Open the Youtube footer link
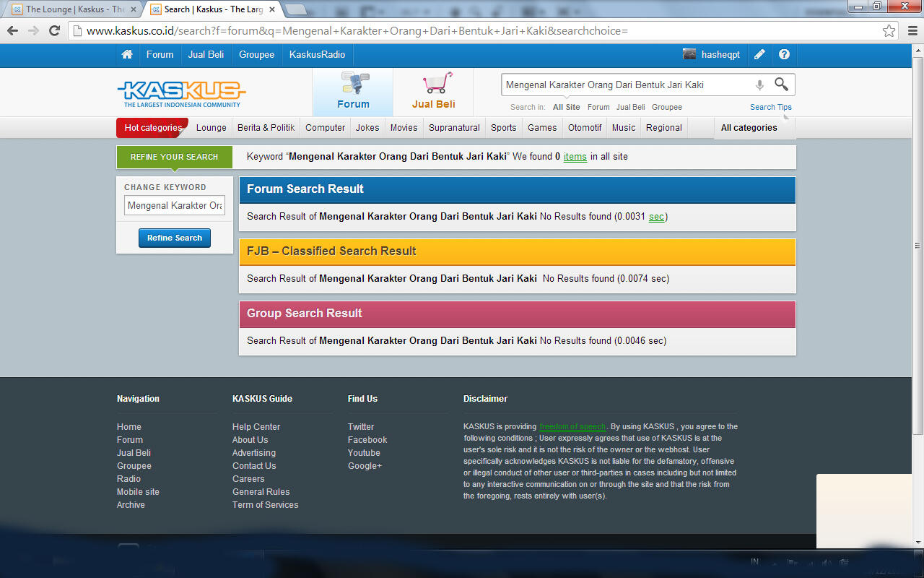 364,453
